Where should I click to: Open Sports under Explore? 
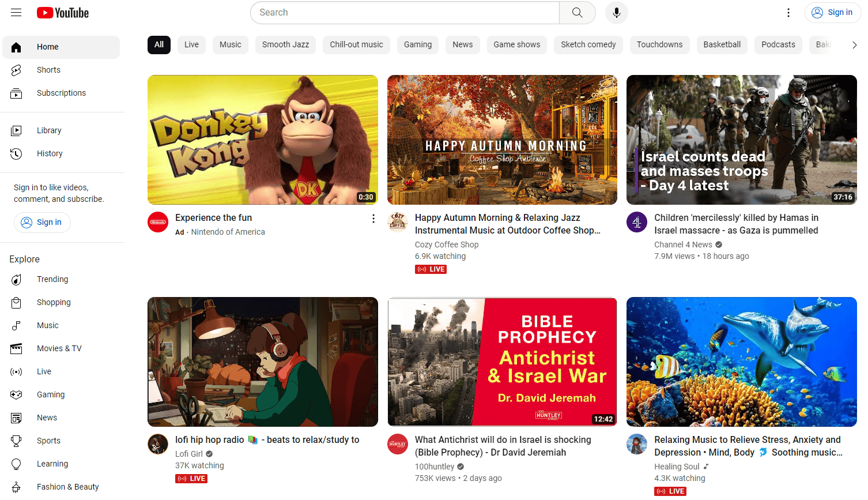(61, 441)
